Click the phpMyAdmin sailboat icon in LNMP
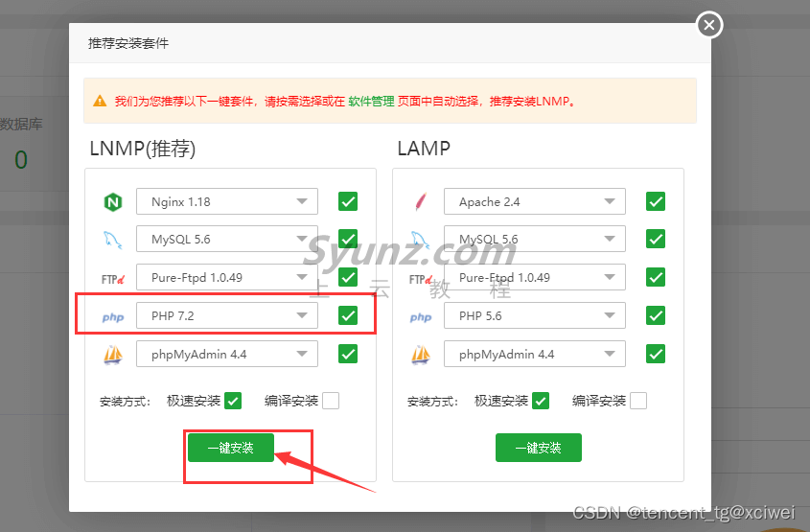The height and width of the screenshot is (532, 810). (113, 355)
